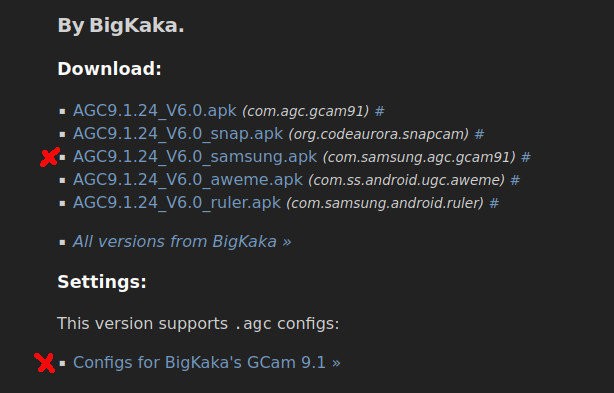
Task: Click the hash link after org.codeaurora.snapcam
Action: tap(479, 134)
